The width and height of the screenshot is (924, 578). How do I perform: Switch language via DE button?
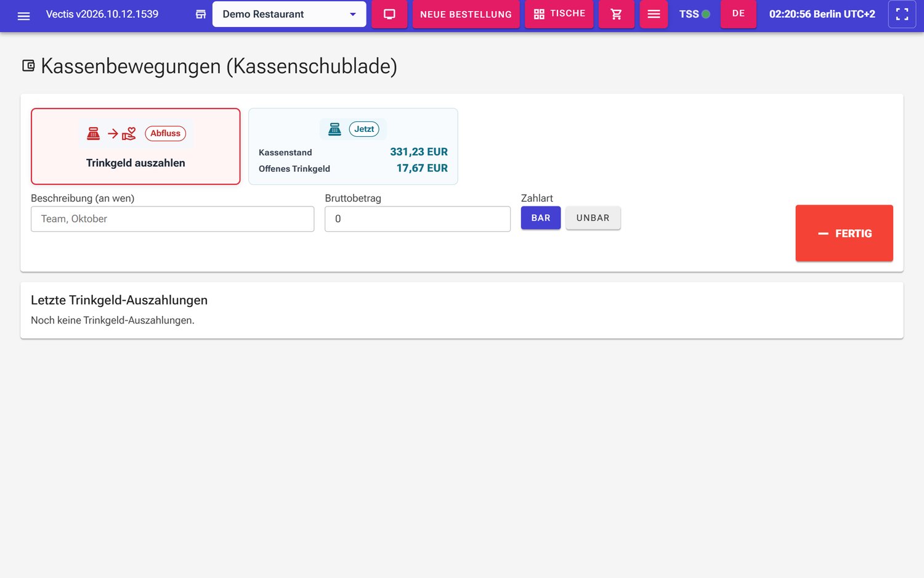click(738, 14)
